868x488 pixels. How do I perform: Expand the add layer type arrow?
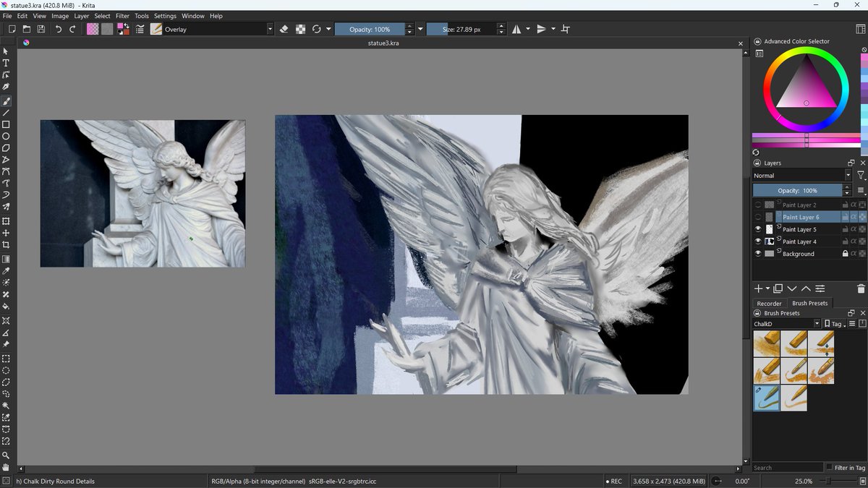(x=767, y=288)
